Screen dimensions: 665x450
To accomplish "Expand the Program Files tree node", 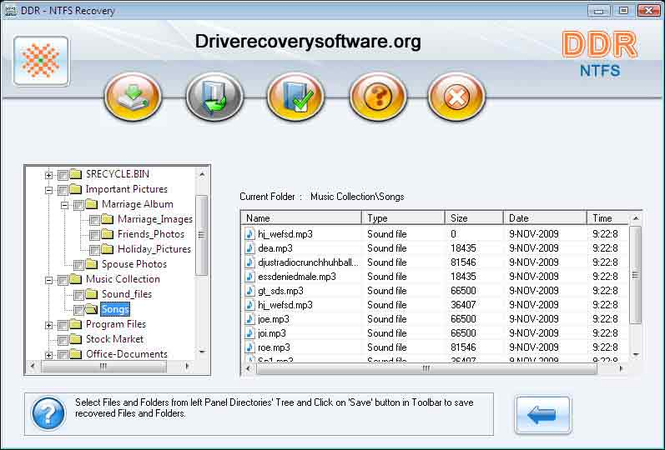I will (49, 325).
